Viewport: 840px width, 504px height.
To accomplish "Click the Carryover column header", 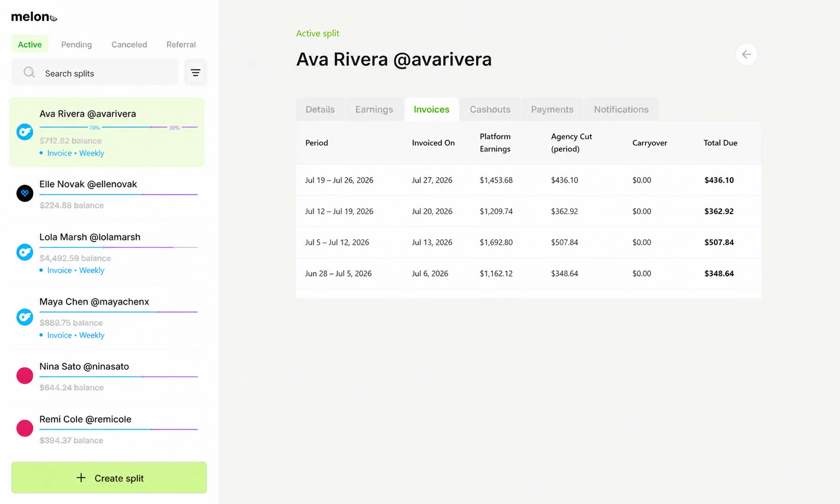I will (x=650, y=143).
